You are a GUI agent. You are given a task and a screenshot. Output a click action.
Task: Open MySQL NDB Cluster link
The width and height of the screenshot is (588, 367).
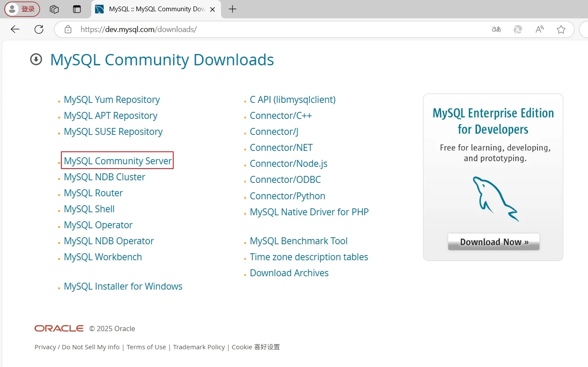coord(105,177)
